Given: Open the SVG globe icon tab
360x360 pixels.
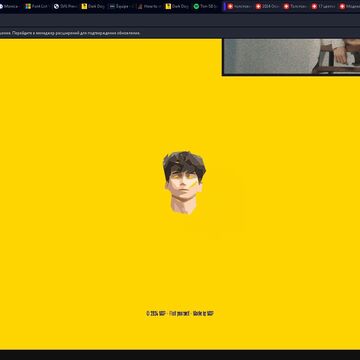Looking at the screenshot, I should click(x=65, y=6).
